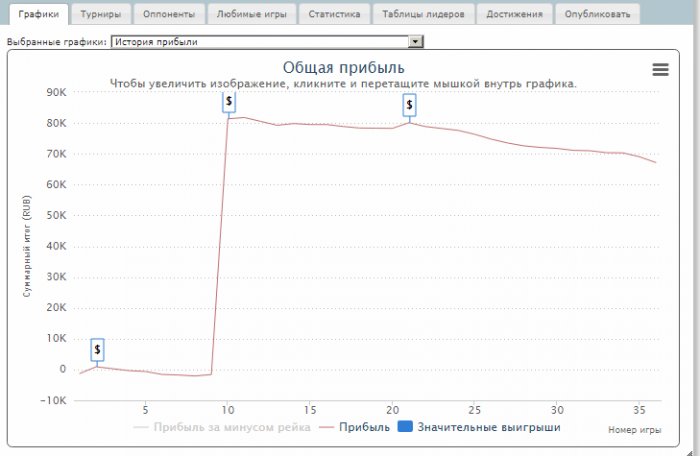Open the Выбранные графики dropdown arrow

[x=415, y=42]
